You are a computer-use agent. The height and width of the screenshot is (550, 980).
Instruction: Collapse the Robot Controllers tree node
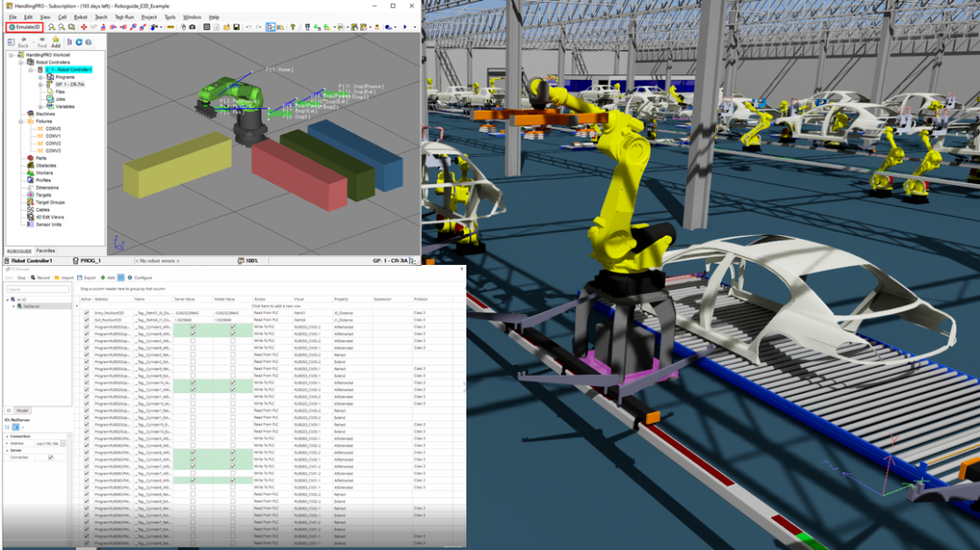(21, 63)
